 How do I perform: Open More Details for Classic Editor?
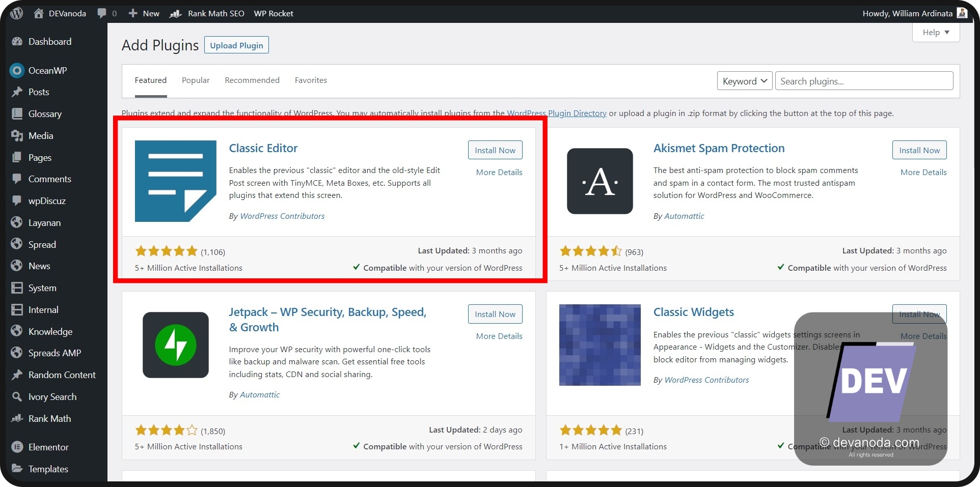pos(499,173)
